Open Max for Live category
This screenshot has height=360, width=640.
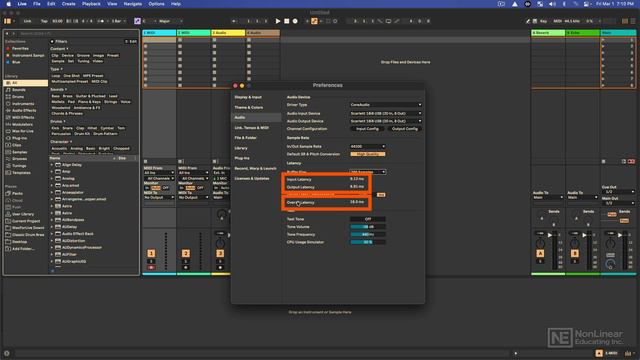[x=23, y=131]
